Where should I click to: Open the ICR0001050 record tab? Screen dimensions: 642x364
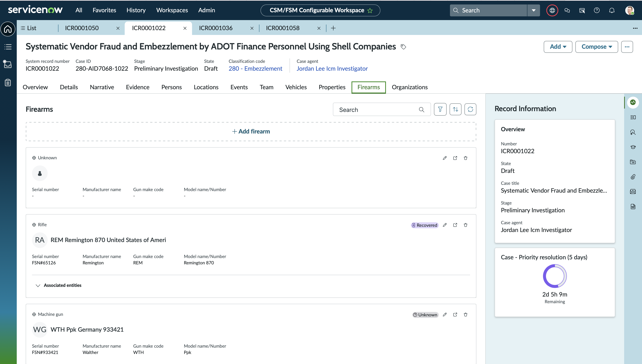point(82,28)
